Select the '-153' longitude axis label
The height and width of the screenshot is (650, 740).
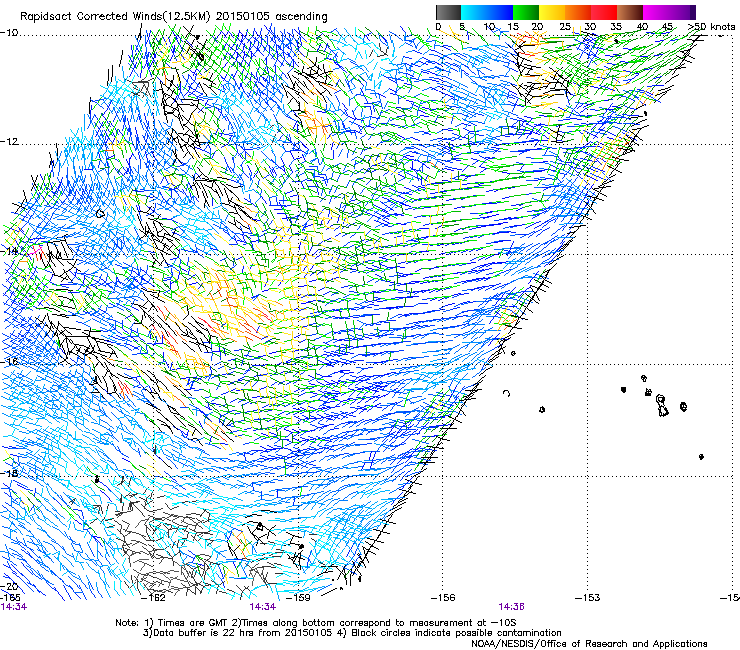click(587, 598)
